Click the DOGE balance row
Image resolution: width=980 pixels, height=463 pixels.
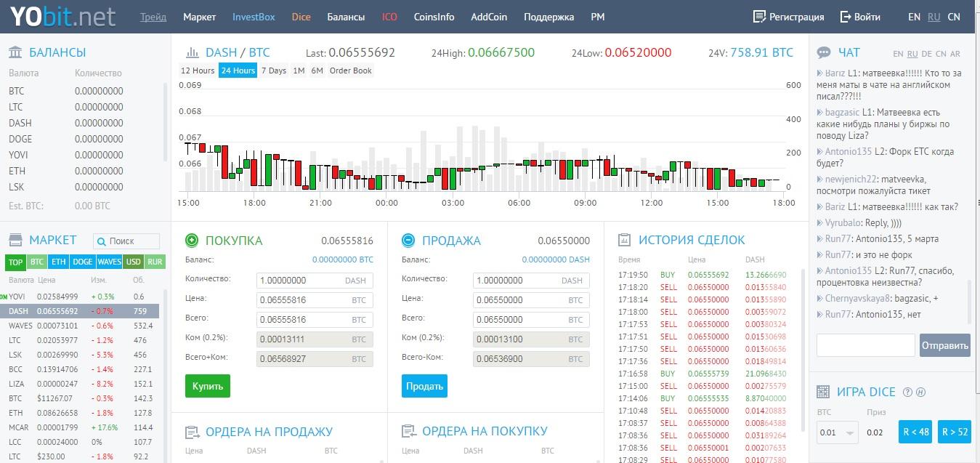pos(82,139)
